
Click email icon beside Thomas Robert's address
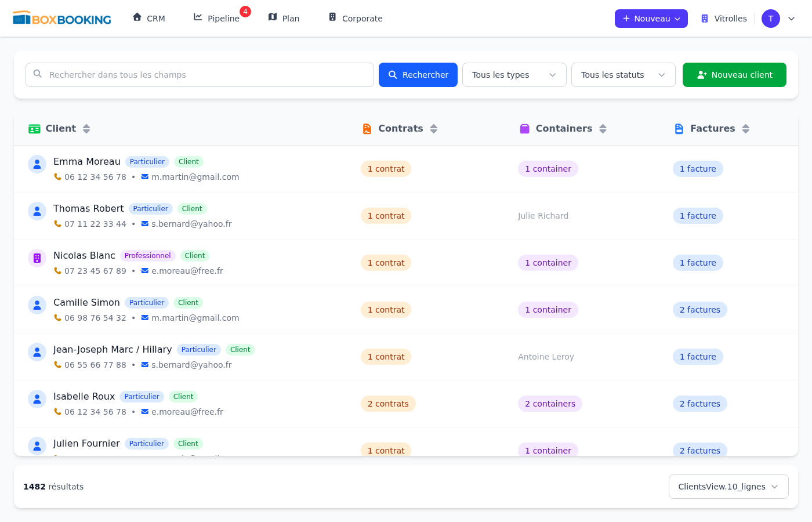pyautogui.click(x=145, y=224)
